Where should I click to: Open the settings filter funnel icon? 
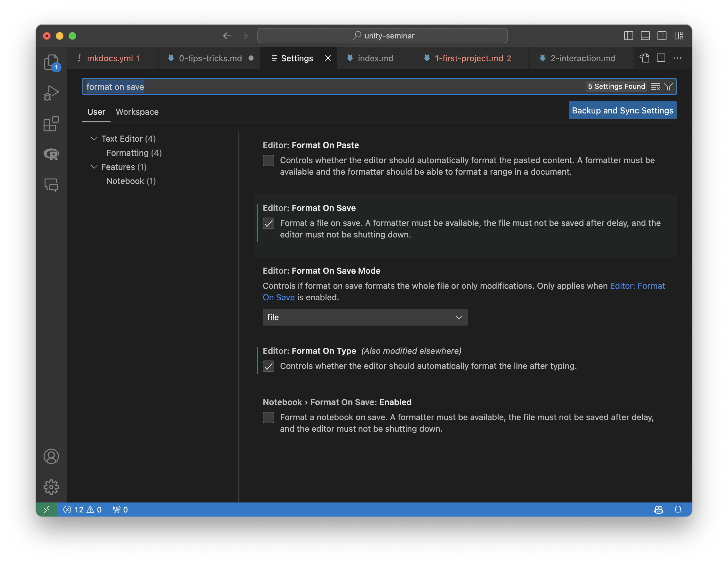point(668,87)
